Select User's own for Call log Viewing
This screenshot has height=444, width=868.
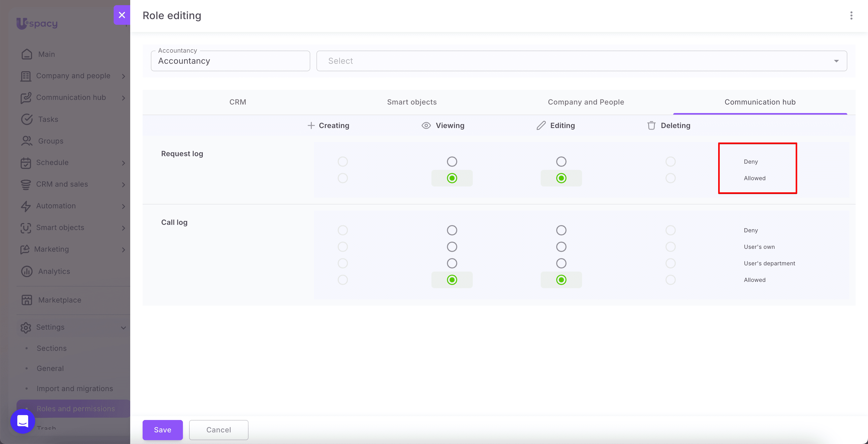452,247
